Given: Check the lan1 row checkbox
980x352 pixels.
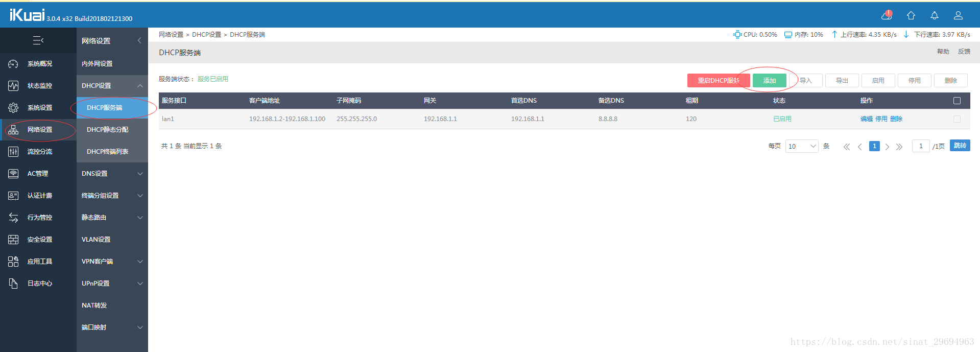Looking at the screenshot, I should coord(957,119).
